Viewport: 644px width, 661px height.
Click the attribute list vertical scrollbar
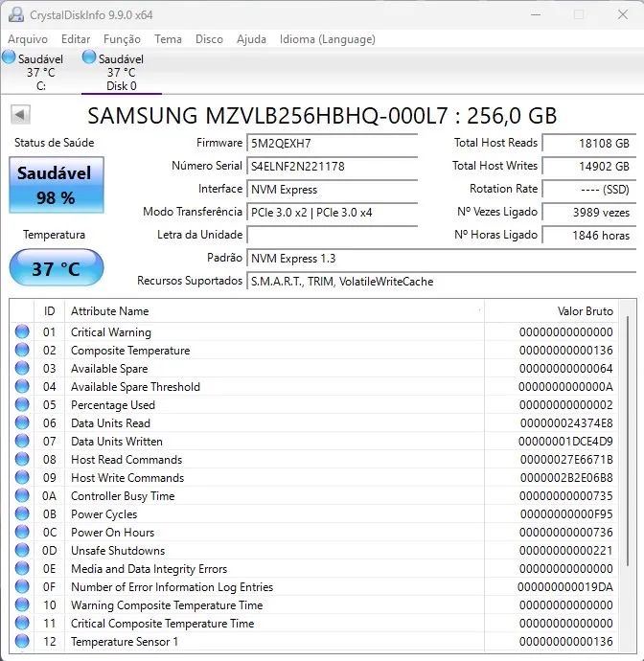pyautogui.click(x=628, y=441)
